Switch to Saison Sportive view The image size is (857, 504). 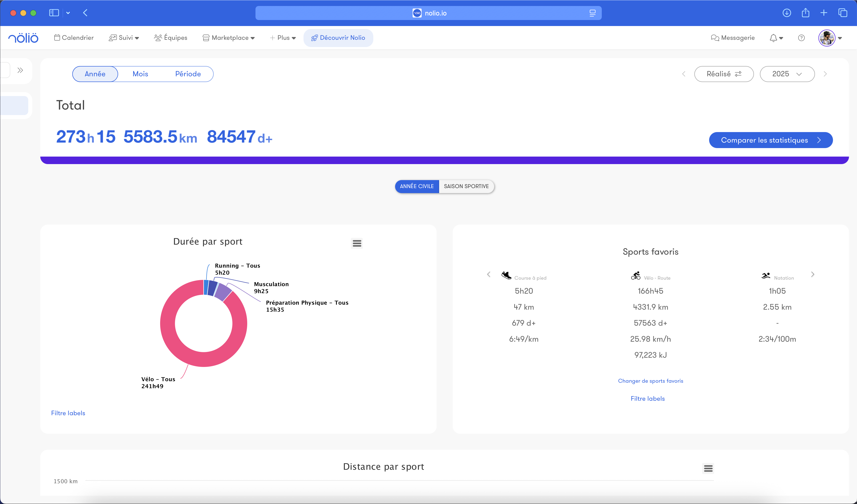[x=466, y=186]
